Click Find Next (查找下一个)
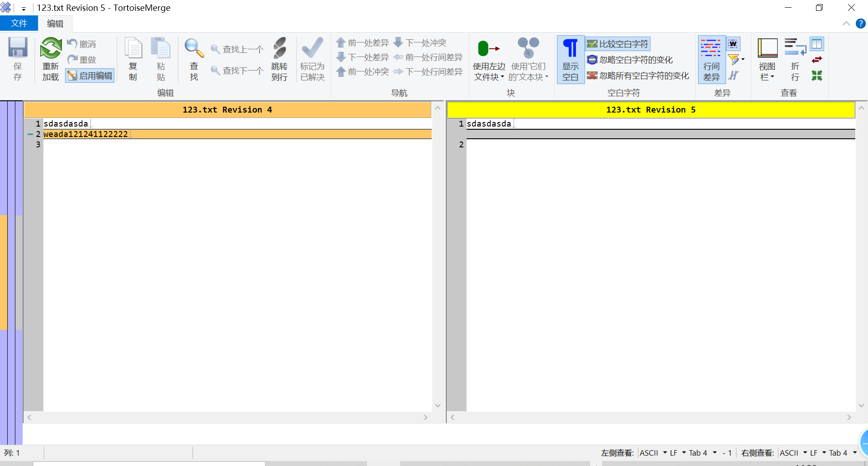The image size is (868, 466). click(237, 71)
